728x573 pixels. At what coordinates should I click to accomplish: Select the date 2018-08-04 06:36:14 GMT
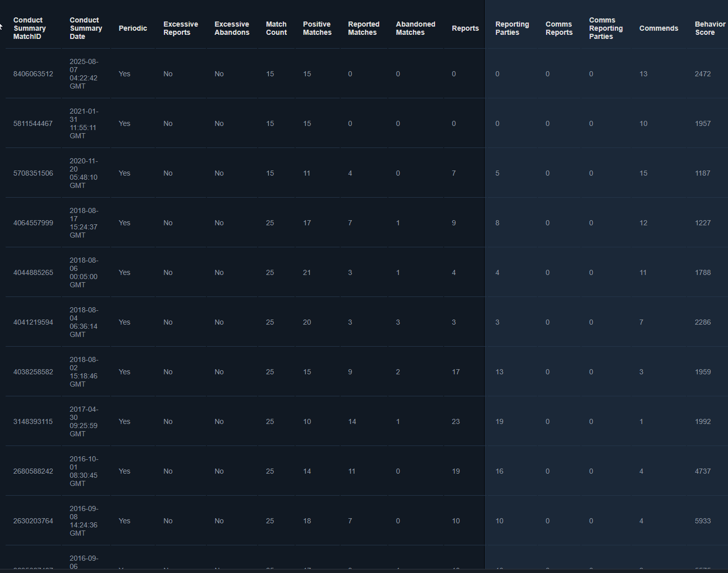coord(84,322)
